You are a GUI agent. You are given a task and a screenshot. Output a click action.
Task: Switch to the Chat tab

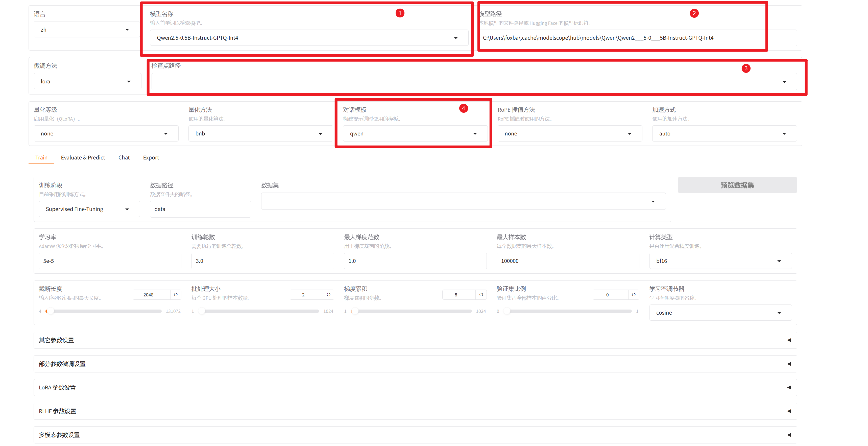tap(124, 157)
